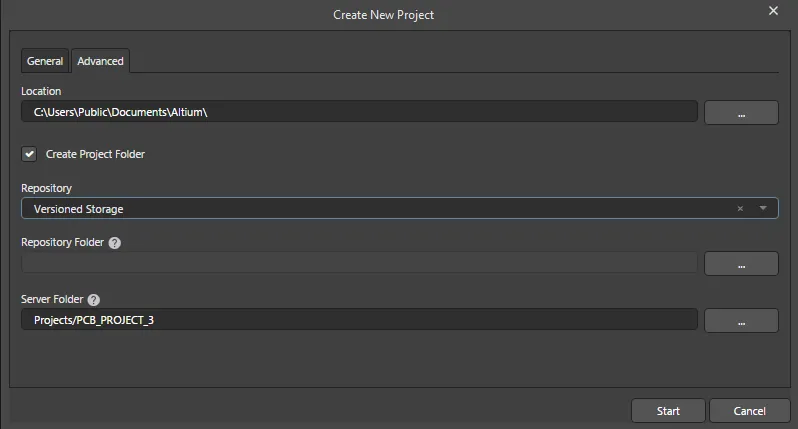This screenshot has width=798, height=429.
Task: Clear the Repository selection with the x icon
Action: pos(740,209)
